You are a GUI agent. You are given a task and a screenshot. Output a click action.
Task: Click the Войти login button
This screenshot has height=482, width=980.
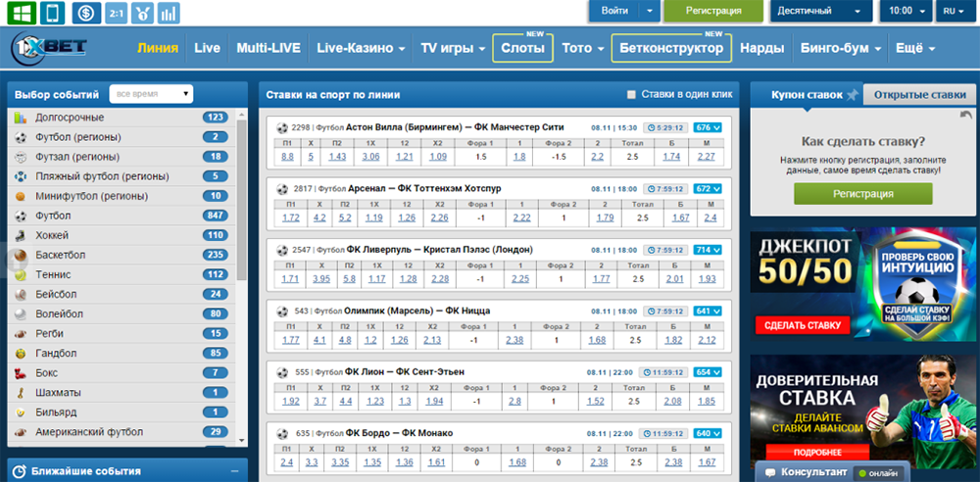click(615, 11)
